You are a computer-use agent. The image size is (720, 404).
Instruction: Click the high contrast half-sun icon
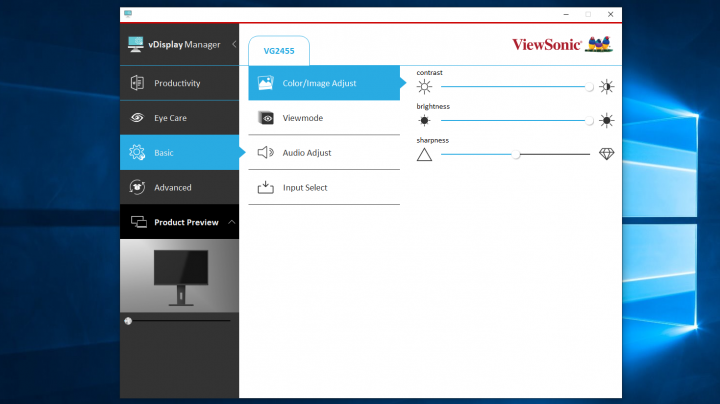click(x=607, y=86)
